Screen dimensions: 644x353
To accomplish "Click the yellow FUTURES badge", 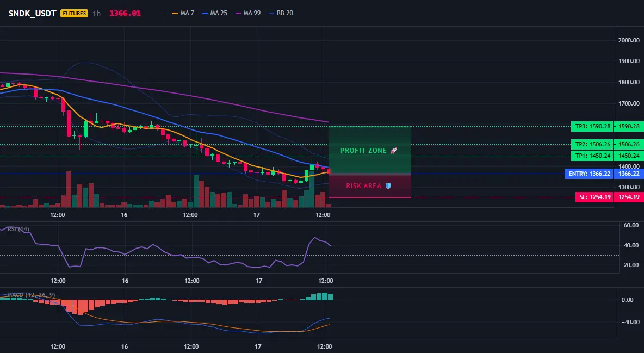I will point(75,13).
